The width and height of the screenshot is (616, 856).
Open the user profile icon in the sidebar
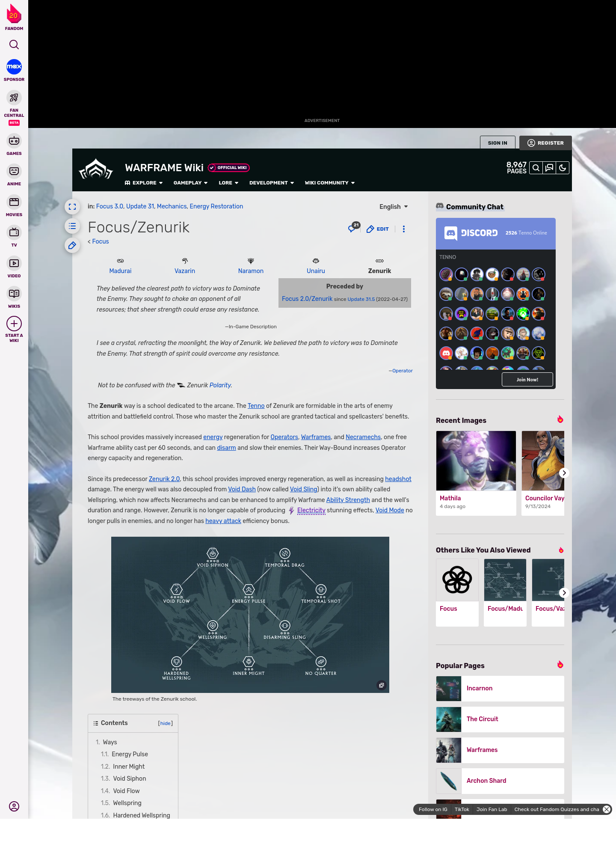coord(14,806)
